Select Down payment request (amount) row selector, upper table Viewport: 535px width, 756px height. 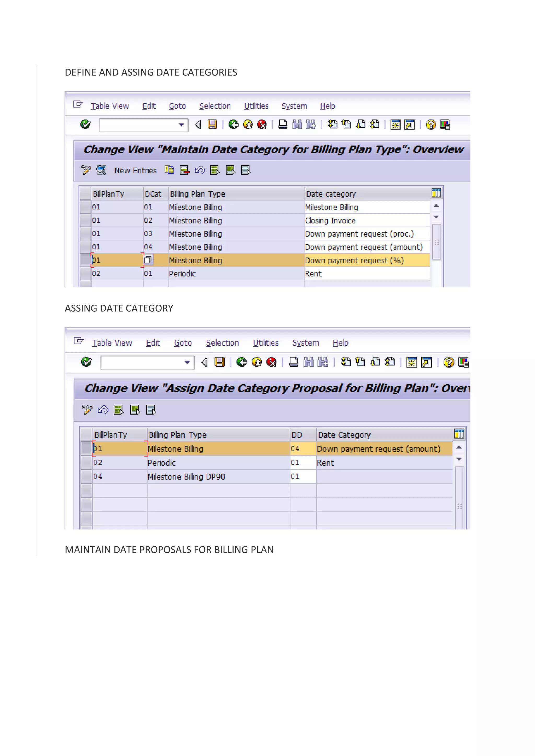click(x=86, y=247)
